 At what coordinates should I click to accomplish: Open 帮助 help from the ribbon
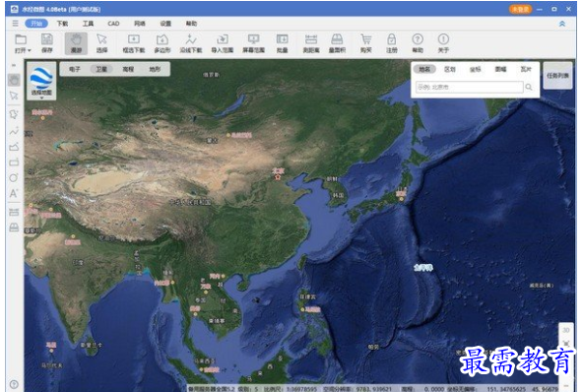coord(418,43)
